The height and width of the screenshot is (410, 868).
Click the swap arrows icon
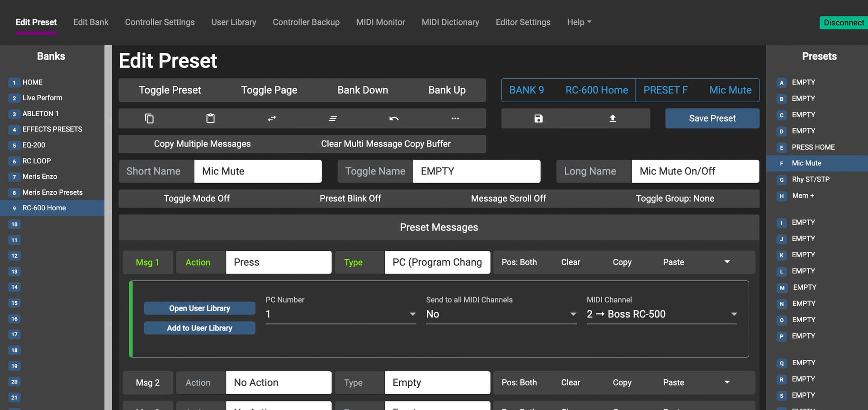[x=272, y=118]
